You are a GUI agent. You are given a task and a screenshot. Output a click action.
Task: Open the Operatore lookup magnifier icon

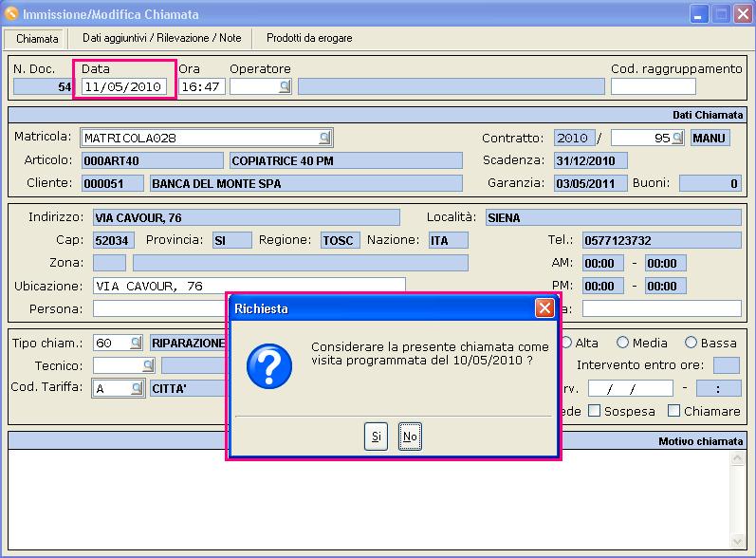coord(284,86)
